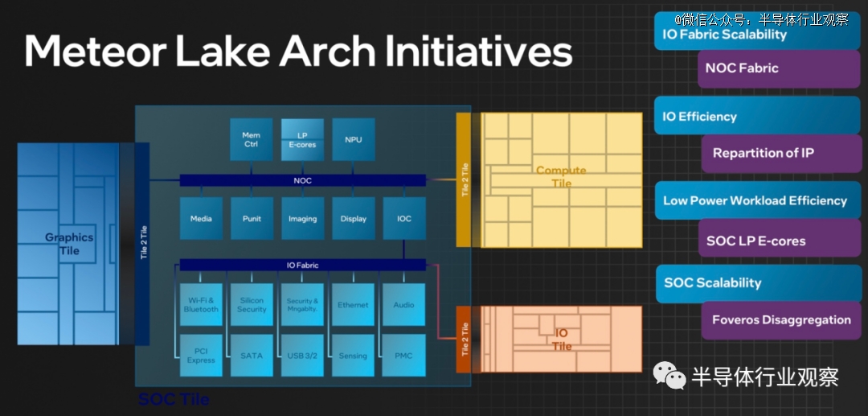The image size is (868, 416).
Task: Click the Imaging block
Action: click(302, 218)
